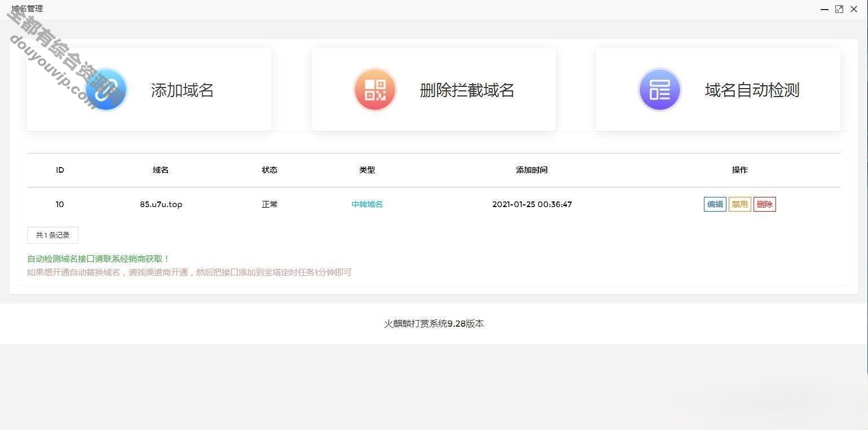Click the green notice 自动检测域名接口请联系经销商获取

coord(99,259)
